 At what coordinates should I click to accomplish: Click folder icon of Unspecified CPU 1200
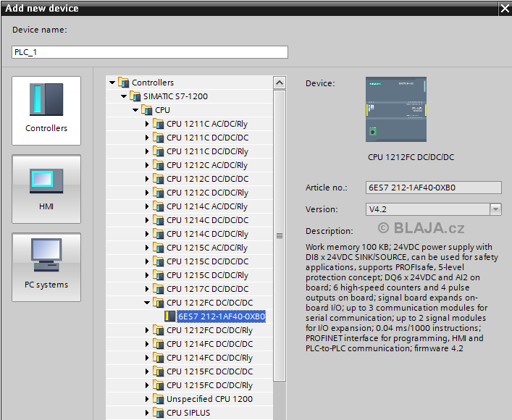(159, 399)
